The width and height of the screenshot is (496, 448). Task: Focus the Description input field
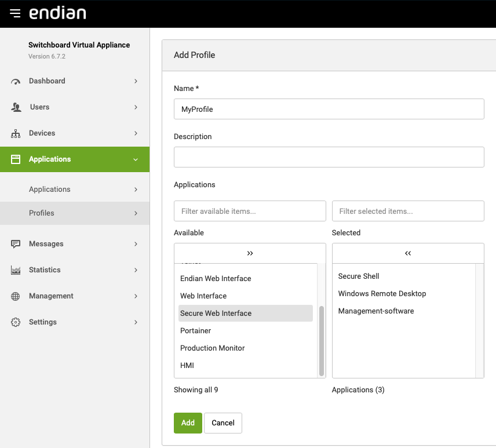point(329,157)
